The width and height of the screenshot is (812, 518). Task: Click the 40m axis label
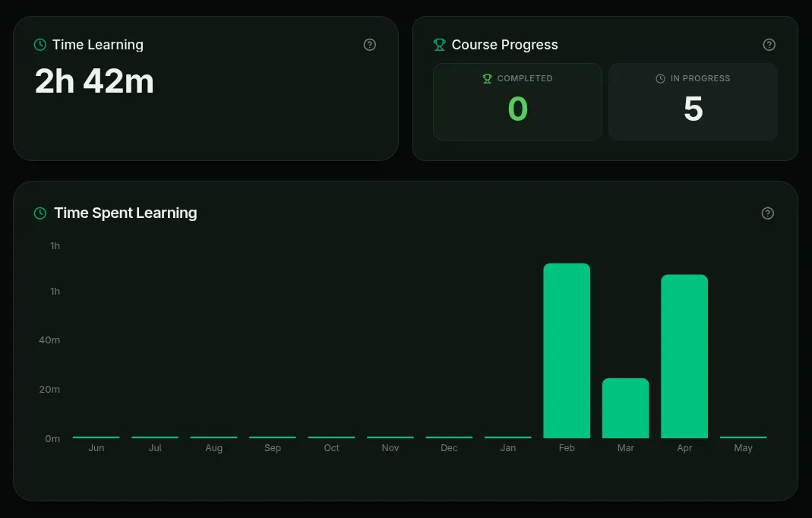pos(49,340)
